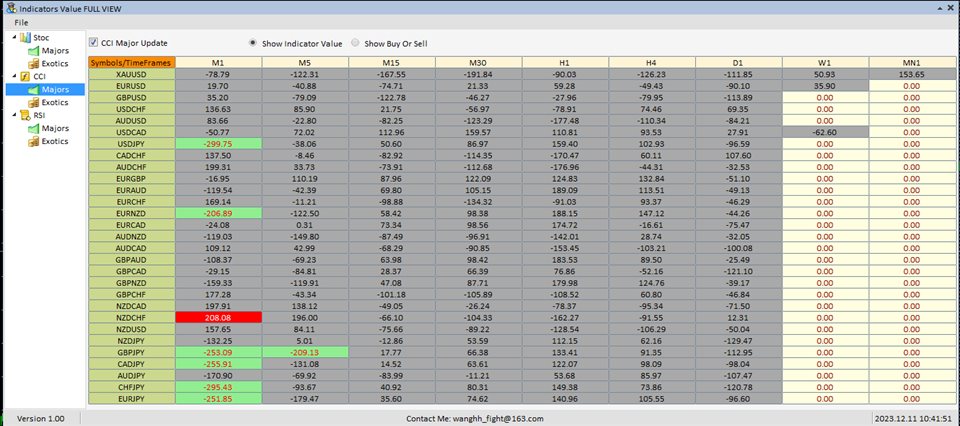Open the File menu

coord(21,23)
